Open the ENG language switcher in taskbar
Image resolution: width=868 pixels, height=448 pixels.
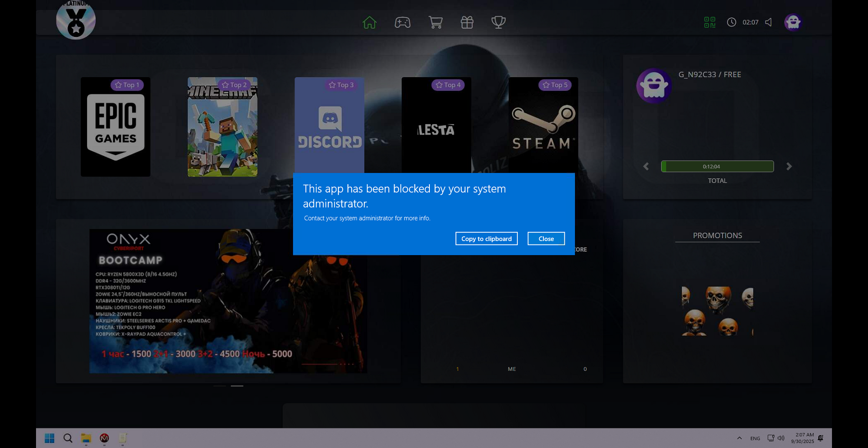click(755, 438)
